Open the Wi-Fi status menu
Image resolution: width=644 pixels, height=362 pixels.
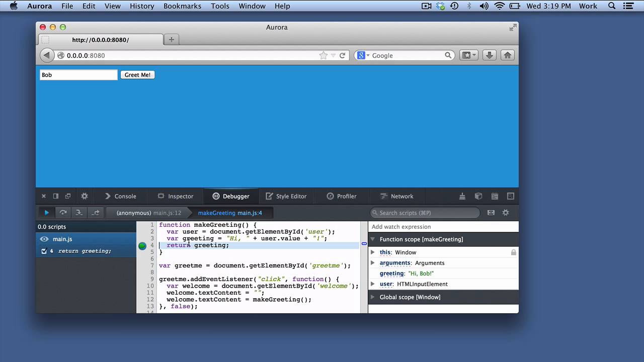499,6
